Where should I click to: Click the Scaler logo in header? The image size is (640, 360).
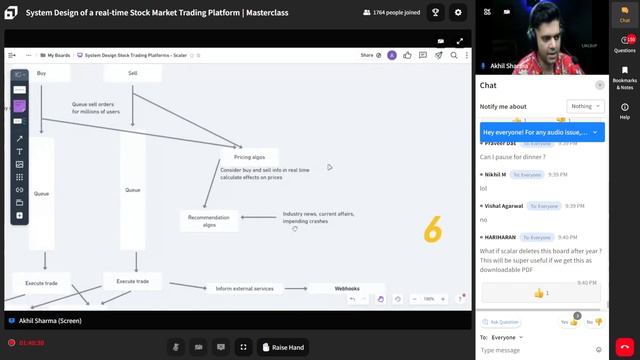click(x=11, y=13)
